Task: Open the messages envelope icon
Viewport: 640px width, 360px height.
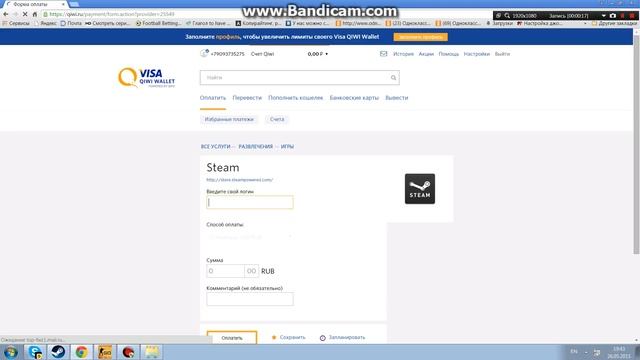Action: tap(383, 54)
